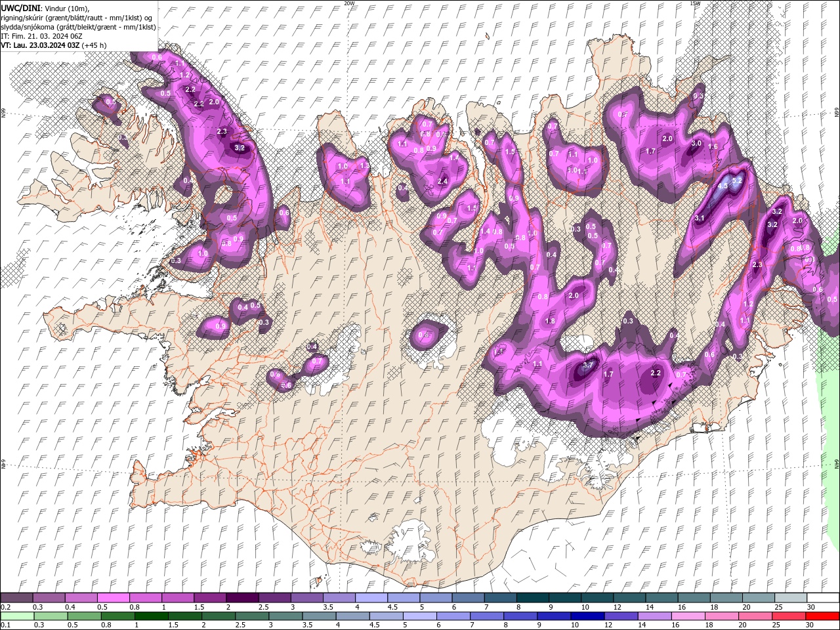Click the dark mauve 0.2 swatch in upper legend
Image resolution: width=840 pixels, height=630 pixels.
coord(16,598)
